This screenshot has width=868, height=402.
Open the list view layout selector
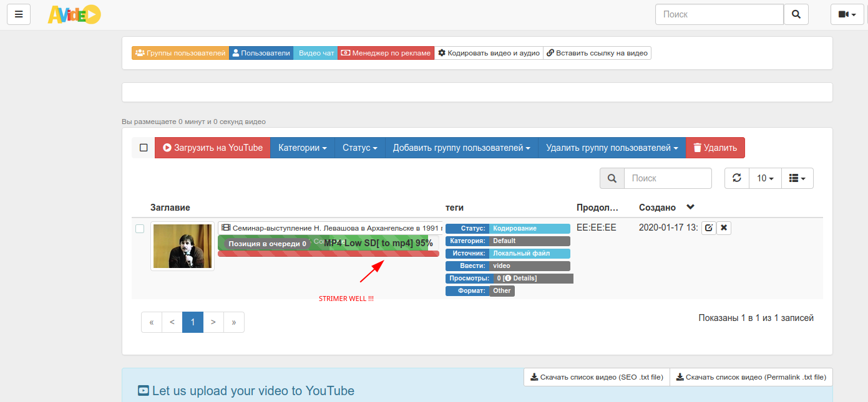click(797, 178)
